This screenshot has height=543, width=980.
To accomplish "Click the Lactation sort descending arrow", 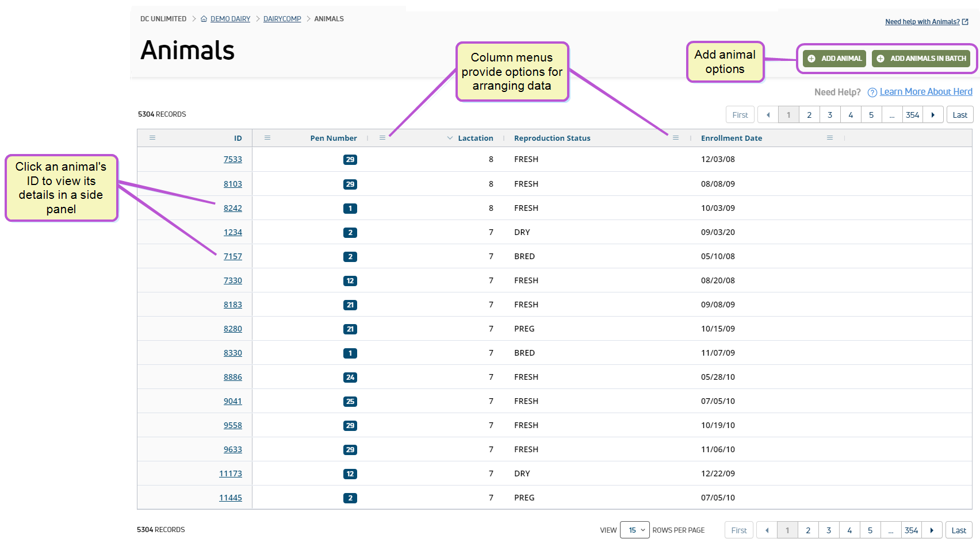I will pyautogui.click(x=450, y=138).
